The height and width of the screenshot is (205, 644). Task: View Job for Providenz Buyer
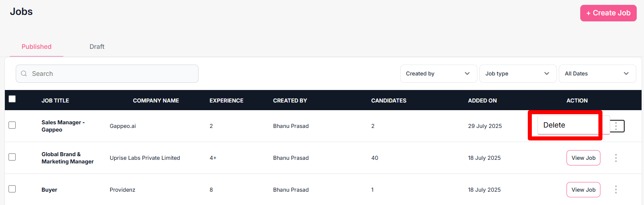583,190
